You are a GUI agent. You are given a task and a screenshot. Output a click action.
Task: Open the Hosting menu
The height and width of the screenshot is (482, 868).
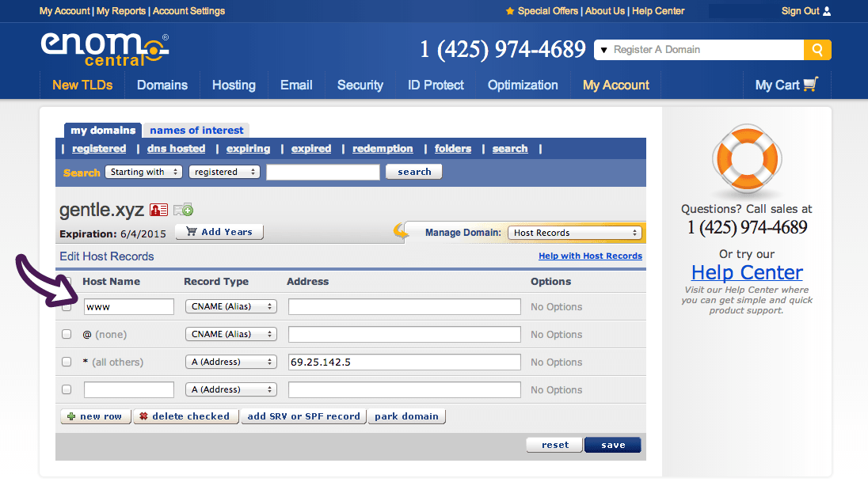click(234, 85)
